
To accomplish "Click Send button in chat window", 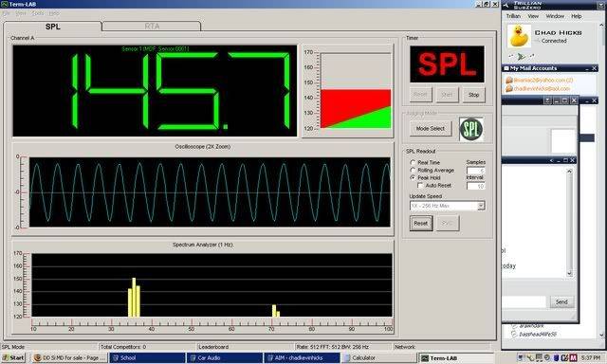I will pos(561,301).
